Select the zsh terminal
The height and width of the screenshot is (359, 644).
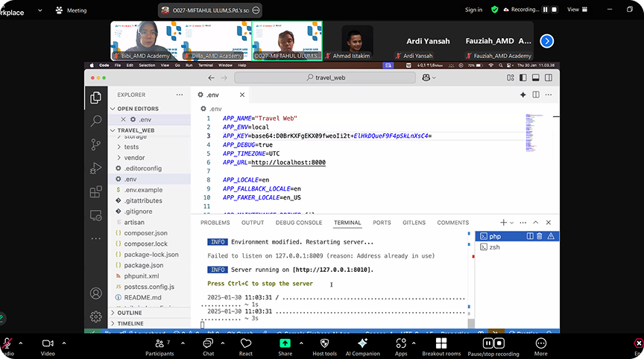click(517, 247)
